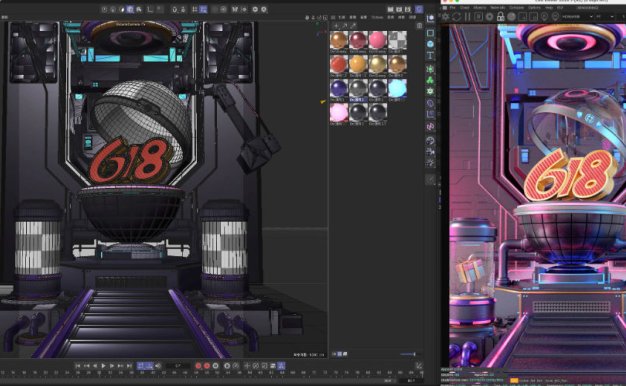Click the first pin picker icon in Octane toolbar
626x386 pixels.
(x=545, y=17)
